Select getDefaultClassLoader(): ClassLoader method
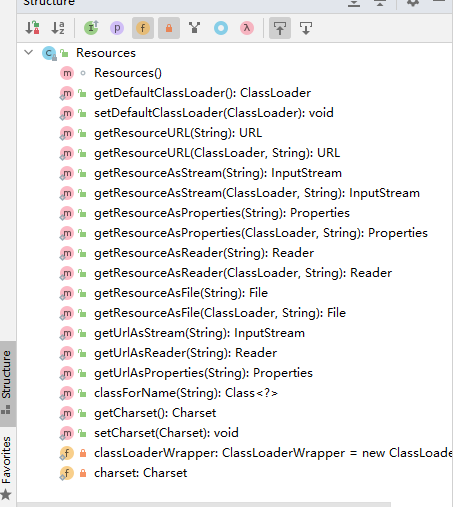Viewport: 453px width, 507px height. pos(202,93)
